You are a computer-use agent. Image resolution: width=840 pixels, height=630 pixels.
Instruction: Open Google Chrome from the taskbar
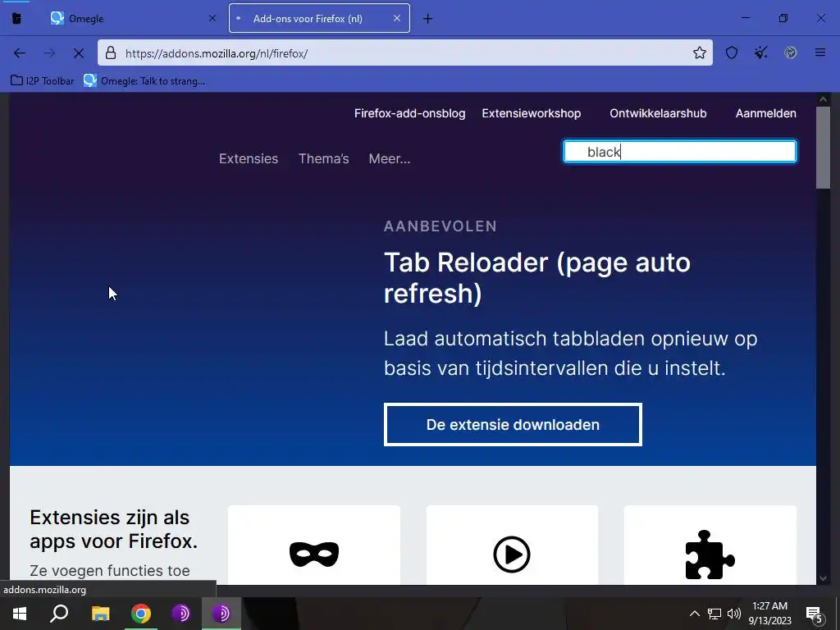[141, 614]
